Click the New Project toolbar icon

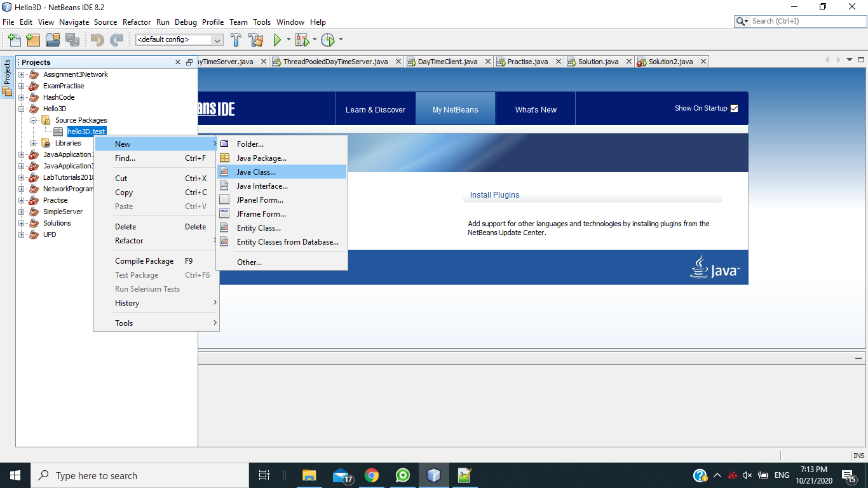click(x=33, y=40)
